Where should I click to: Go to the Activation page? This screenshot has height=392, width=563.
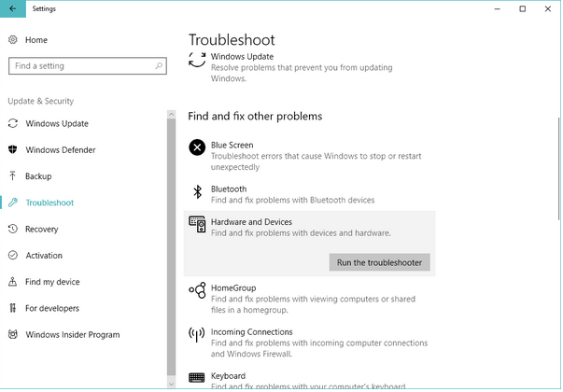[x=44, y=255]
